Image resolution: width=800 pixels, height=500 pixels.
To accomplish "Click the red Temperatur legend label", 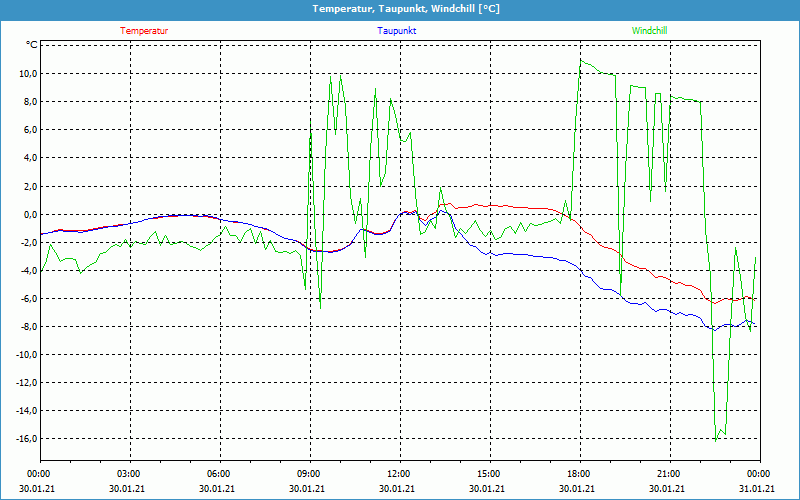I will 144,31.
